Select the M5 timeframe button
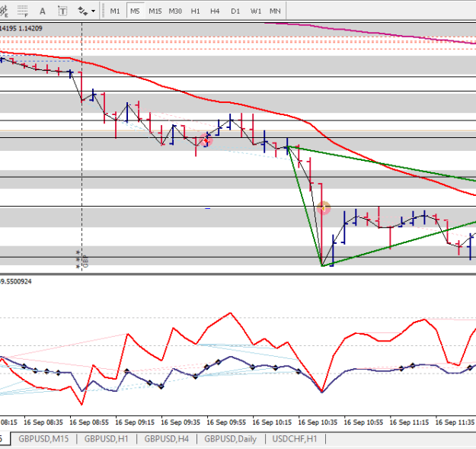 [x=135, y=11]
